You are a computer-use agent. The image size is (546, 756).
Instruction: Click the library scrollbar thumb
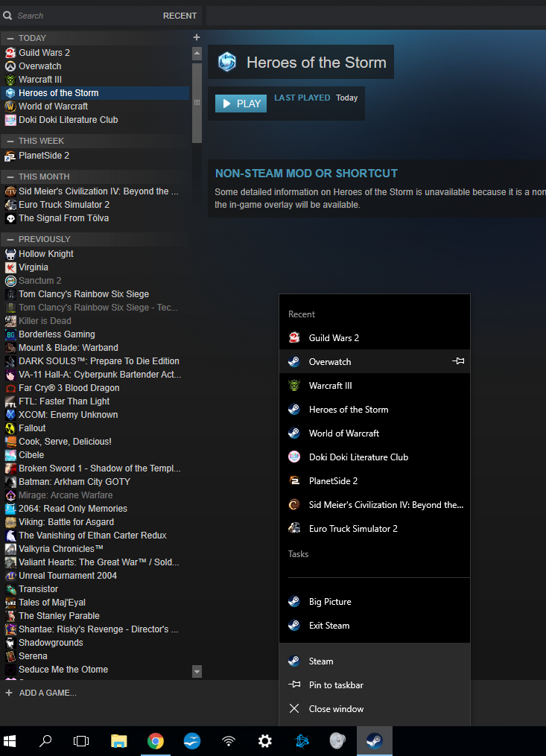click(197, 102)
